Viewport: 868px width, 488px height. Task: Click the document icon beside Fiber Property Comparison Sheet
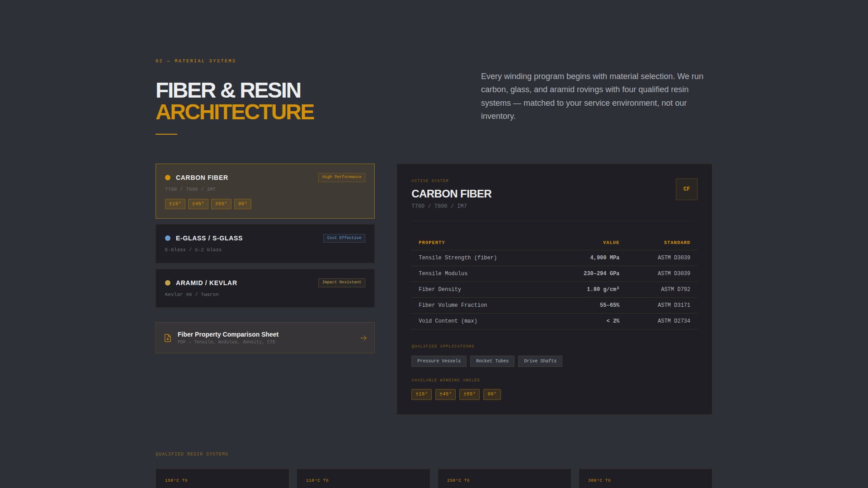[168, 338]
